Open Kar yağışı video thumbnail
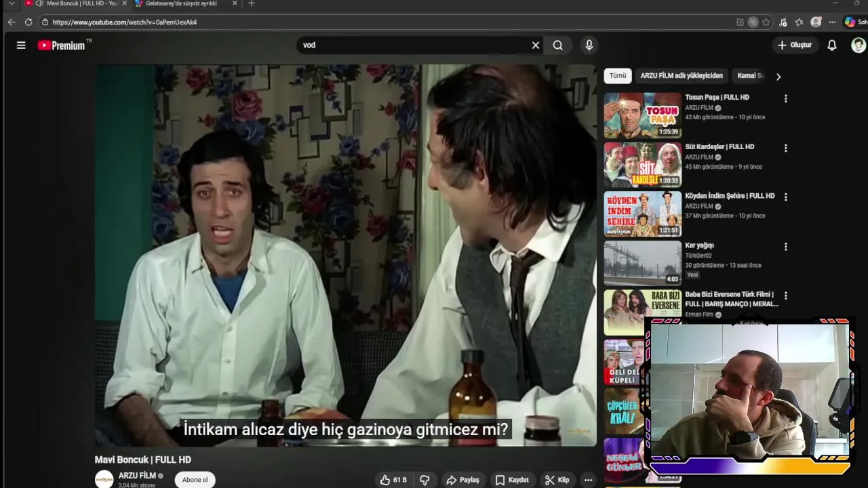 tap(643, 264)
